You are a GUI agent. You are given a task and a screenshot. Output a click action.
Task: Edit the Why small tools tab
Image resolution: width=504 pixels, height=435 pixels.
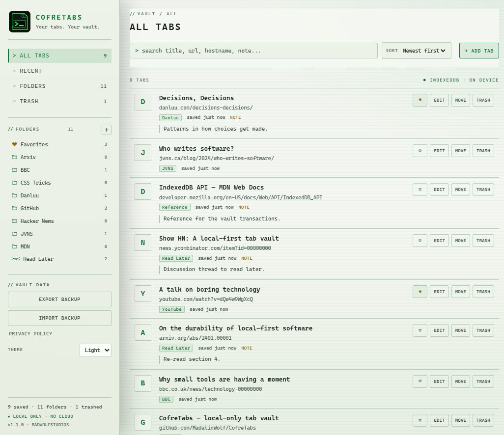439,381
